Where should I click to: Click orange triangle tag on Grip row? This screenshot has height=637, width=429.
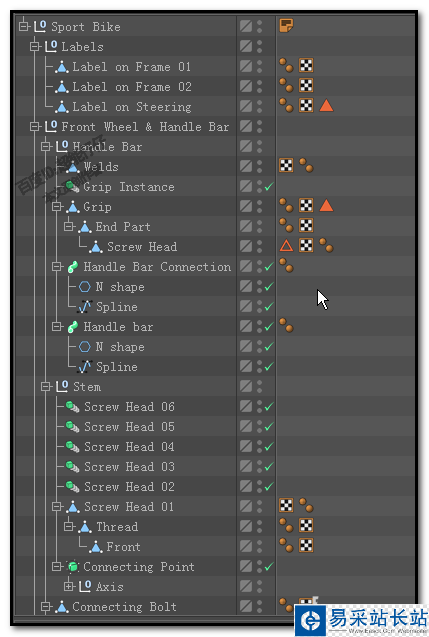click(x=326, y=206)
